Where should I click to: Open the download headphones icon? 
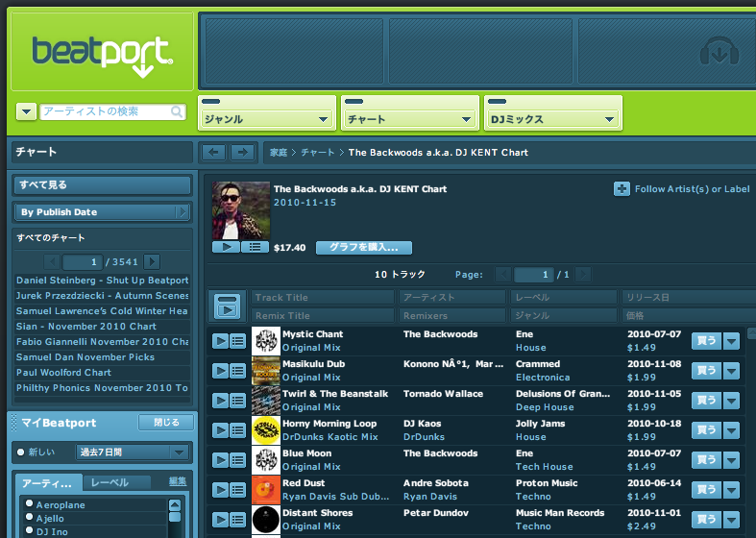(x=719, y=52)
